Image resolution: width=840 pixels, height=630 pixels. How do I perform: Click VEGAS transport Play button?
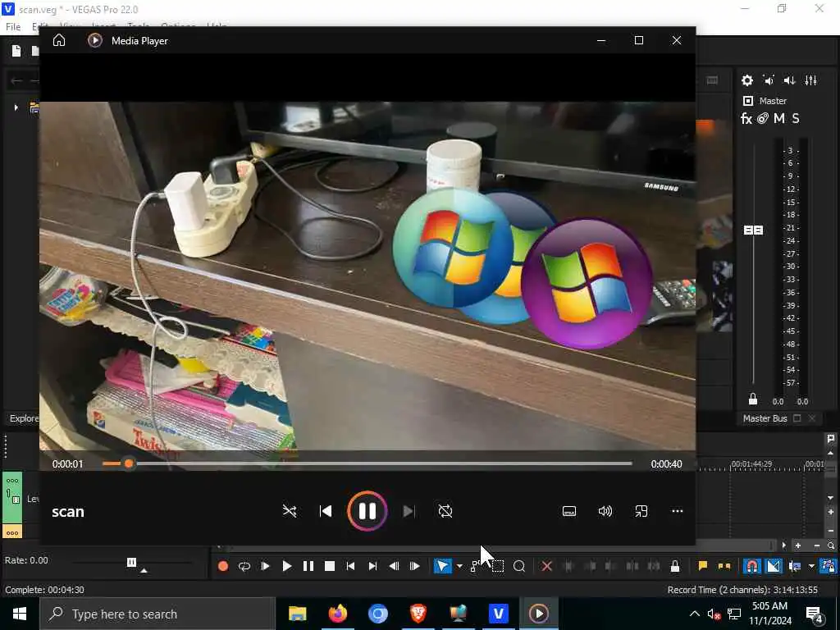(x=287, y=566)
